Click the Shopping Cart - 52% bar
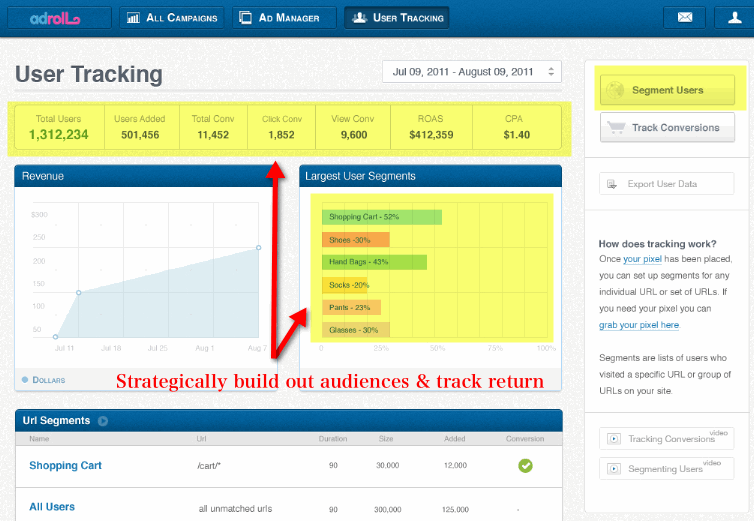 (382, 217)
